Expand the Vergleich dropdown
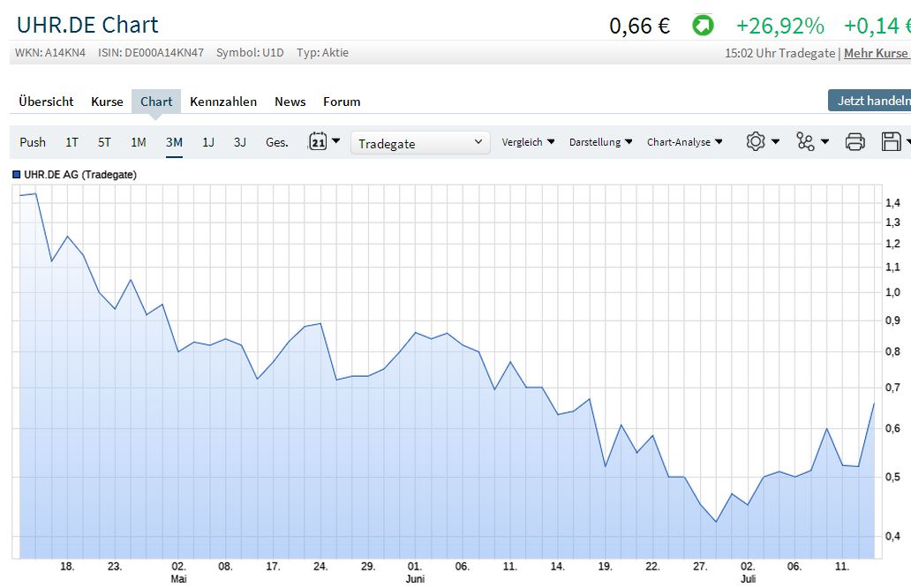Screen dimensions: 911x588 coord(528,142)
